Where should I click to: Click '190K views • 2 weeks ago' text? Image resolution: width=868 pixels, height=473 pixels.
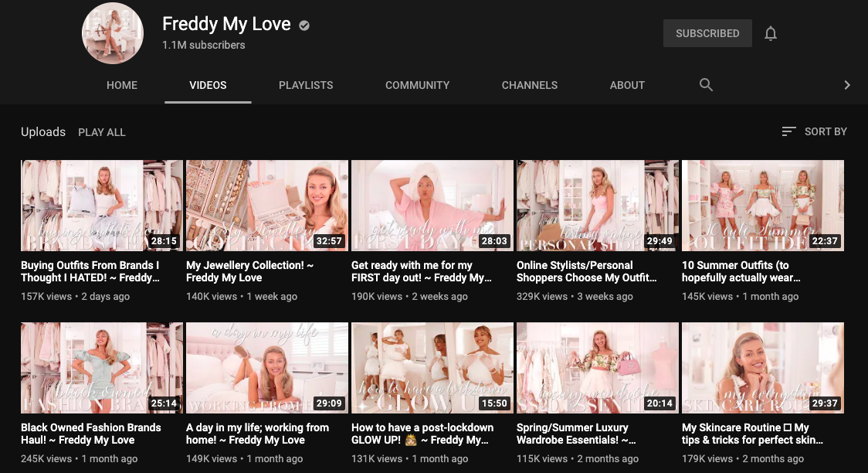(409, 296)
